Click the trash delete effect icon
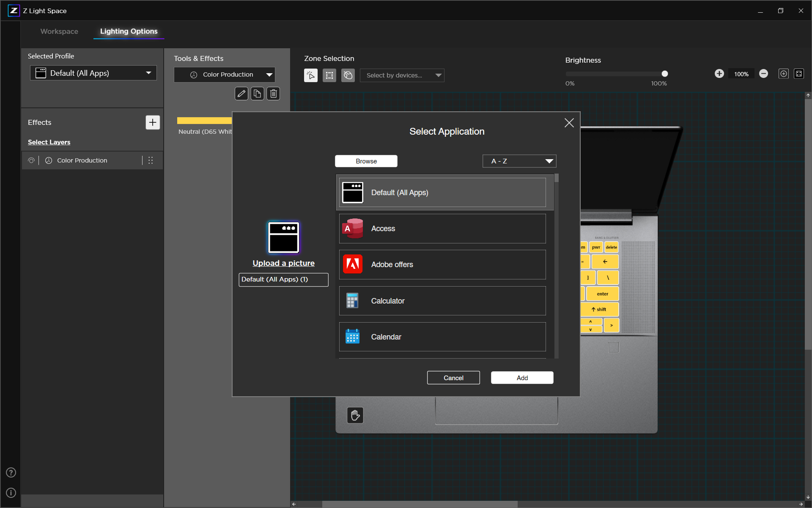The width and height of the screenshot is (812, 508). [x=274, y=94]
